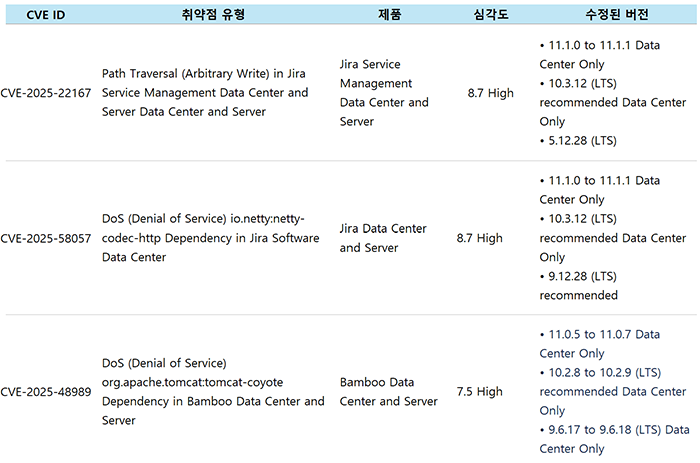Image resolution: width=700 pixels, height=463 pixels.
Task: Click the Bamboo Data Center and Server cell
Action: [x=388, y=391]
